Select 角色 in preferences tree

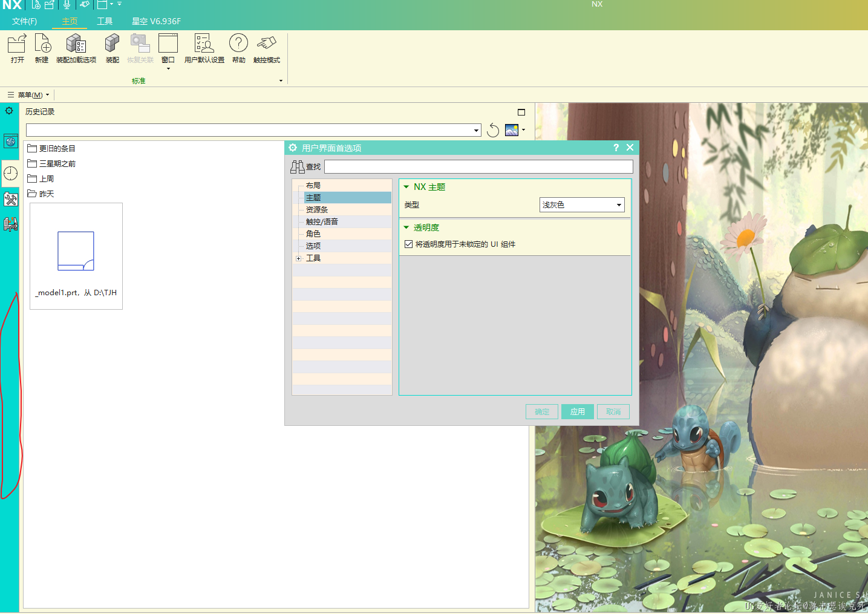[x=313, y=234]
